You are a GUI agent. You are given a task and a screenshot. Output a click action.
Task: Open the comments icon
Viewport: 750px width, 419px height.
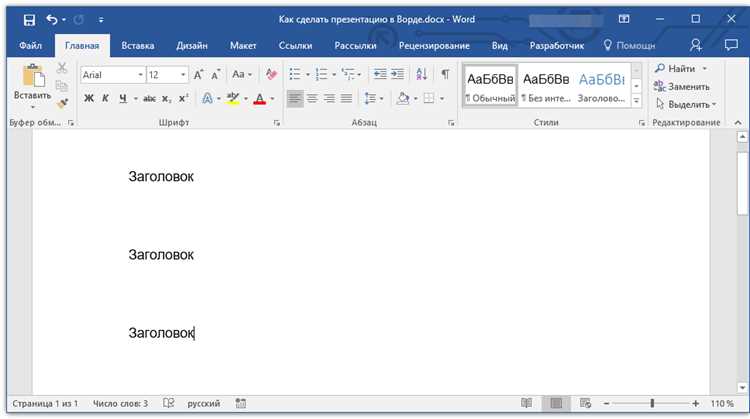[731, 45]
